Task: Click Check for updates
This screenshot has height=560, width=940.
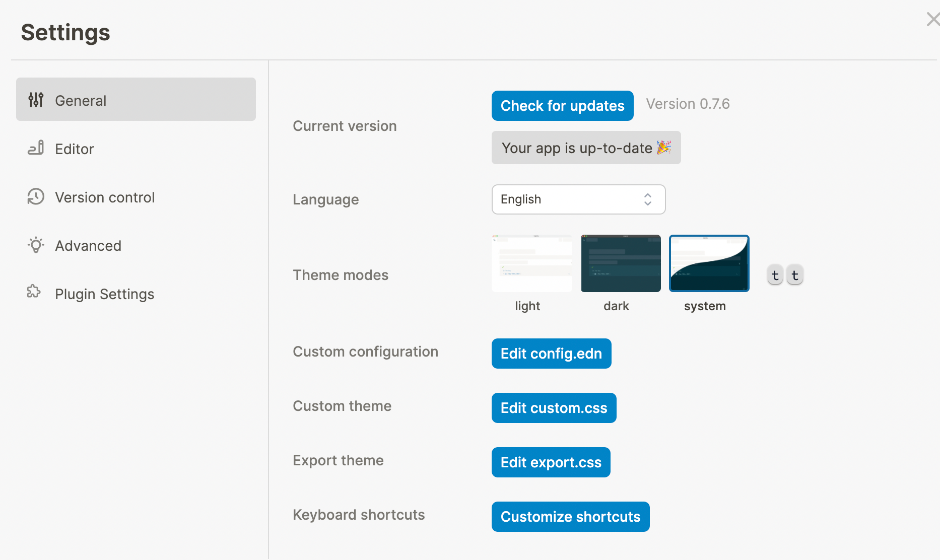Action: [x=562, y=106]
